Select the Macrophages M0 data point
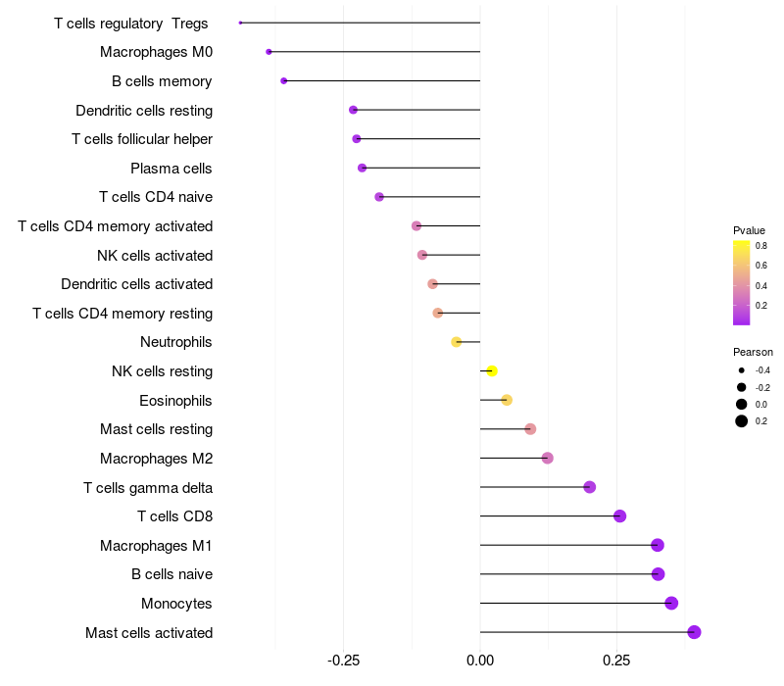 269,52
